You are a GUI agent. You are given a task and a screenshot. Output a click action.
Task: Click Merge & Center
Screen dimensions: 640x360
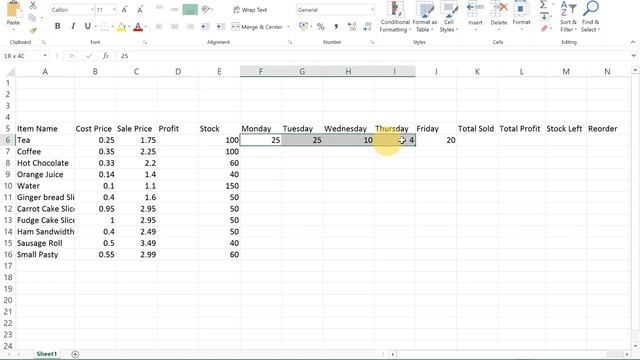pos(257,27)
